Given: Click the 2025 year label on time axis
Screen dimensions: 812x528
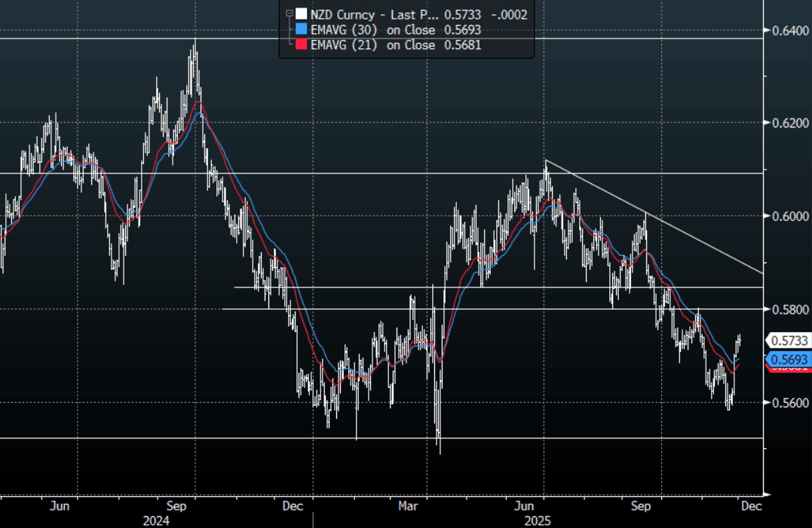Looking at the screenshot, I should pos(538,520).
